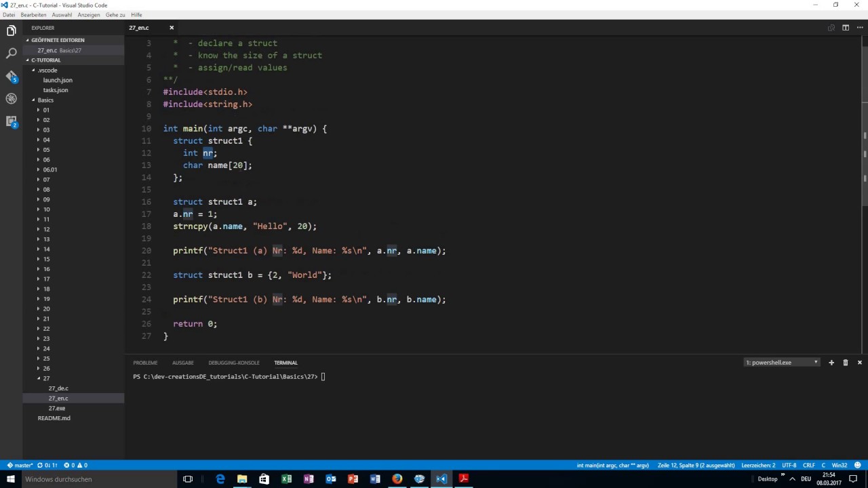Expand folder 26 in the tree
868x488 pixels.
click(x=45, y=368)
